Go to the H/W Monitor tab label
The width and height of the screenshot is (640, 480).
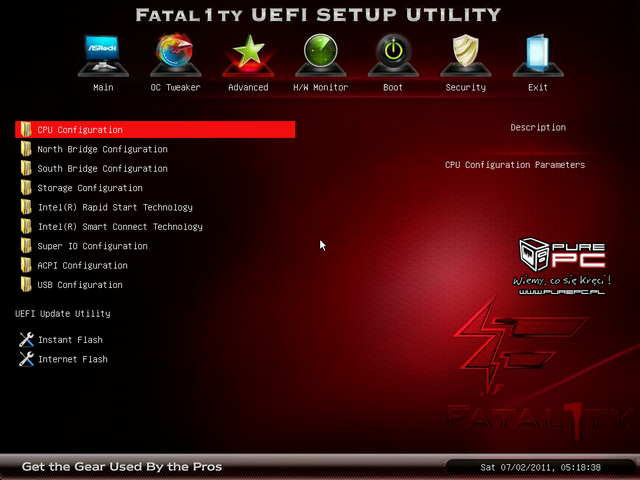tap(320, 87)
